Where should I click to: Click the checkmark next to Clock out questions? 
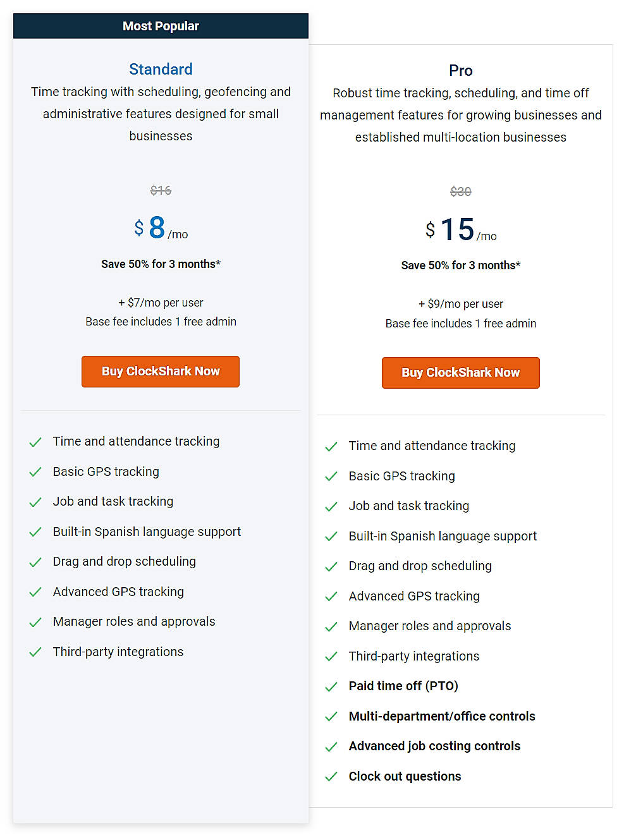[x=331, y=776]
